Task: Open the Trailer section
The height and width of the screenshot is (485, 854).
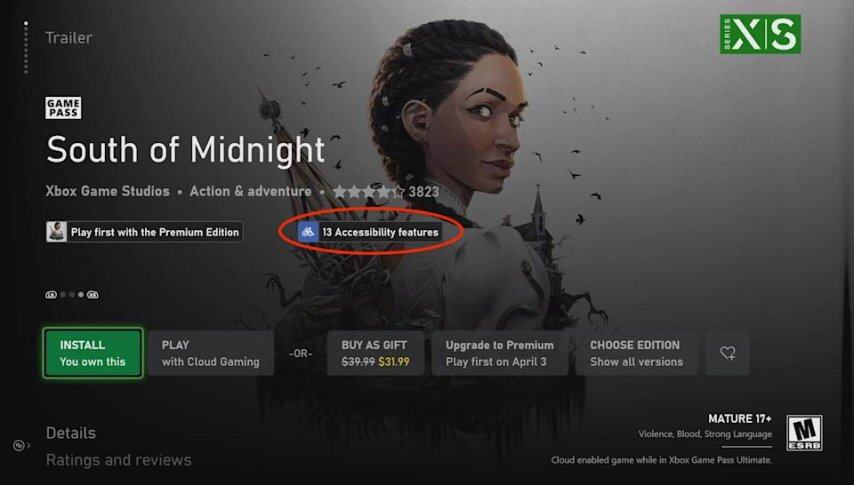Action: tap(69, 38)
